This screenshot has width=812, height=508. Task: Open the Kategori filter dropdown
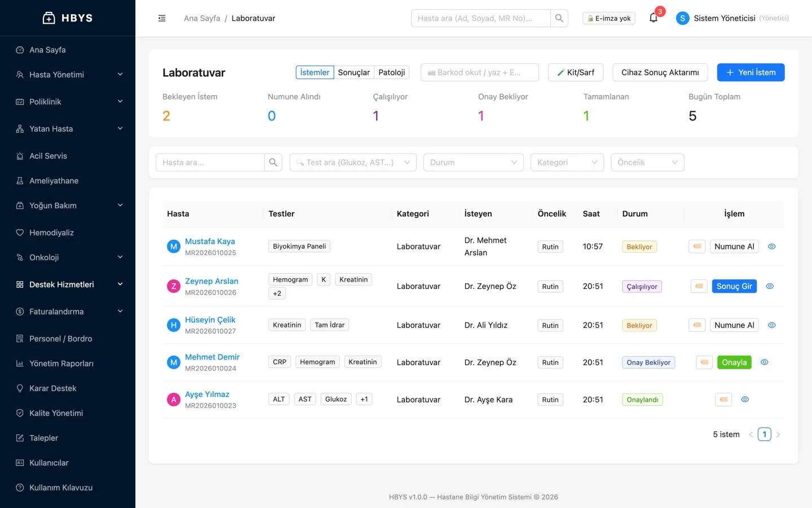tap(567, 163)
